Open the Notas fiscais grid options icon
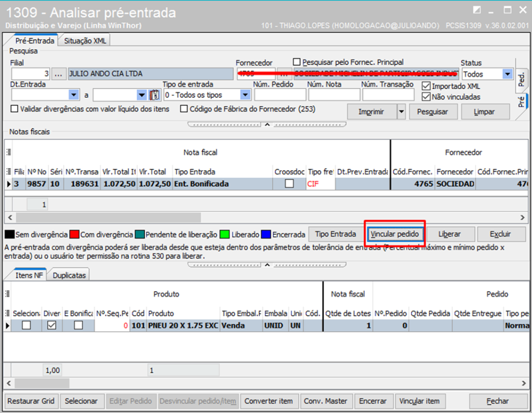Viewport: 532px width, 413px height. click(x=8, y=152)
